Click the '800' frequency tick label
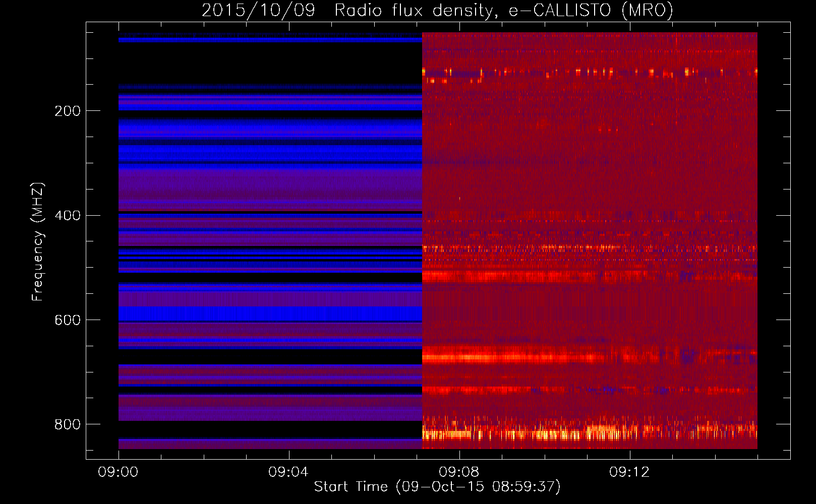This screenshot has height=504, width=816. [x=68, y=425]
